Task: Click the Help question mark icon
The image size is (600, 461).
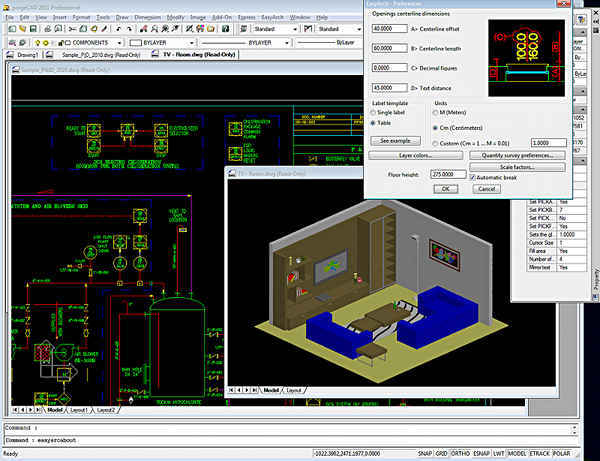Action: (x=225, y=29)
